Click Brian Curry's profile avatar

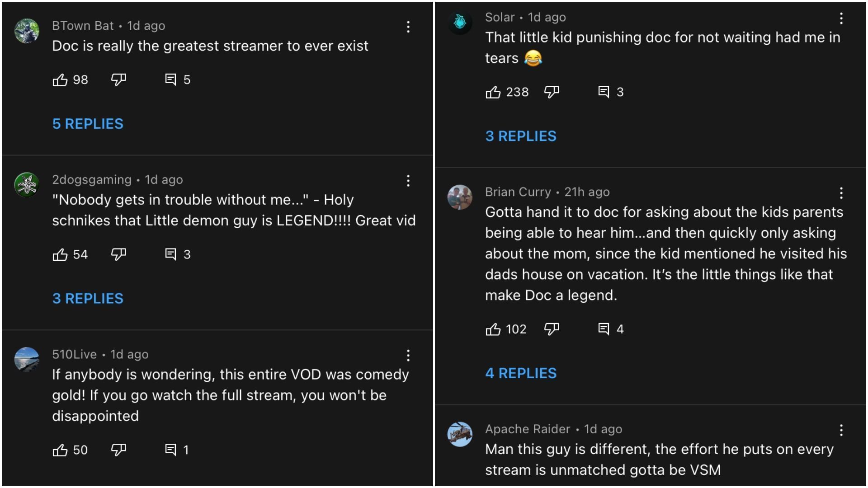click(x=460, y=197)
